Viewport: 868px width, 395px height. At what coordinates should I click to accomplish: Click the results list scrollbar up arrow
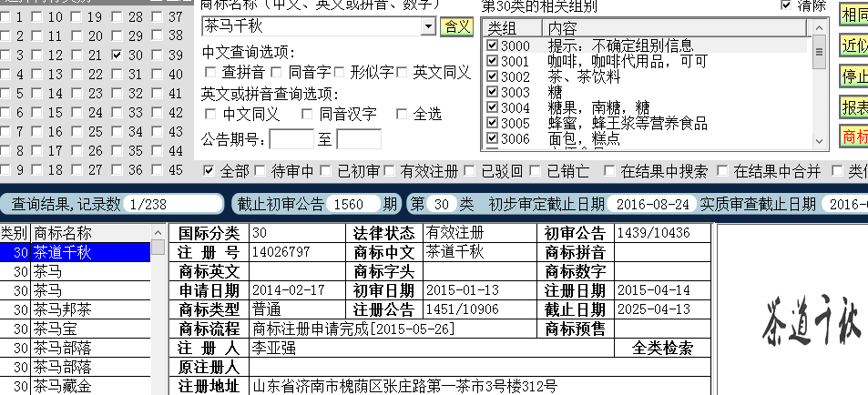click(x=158, y=232)
